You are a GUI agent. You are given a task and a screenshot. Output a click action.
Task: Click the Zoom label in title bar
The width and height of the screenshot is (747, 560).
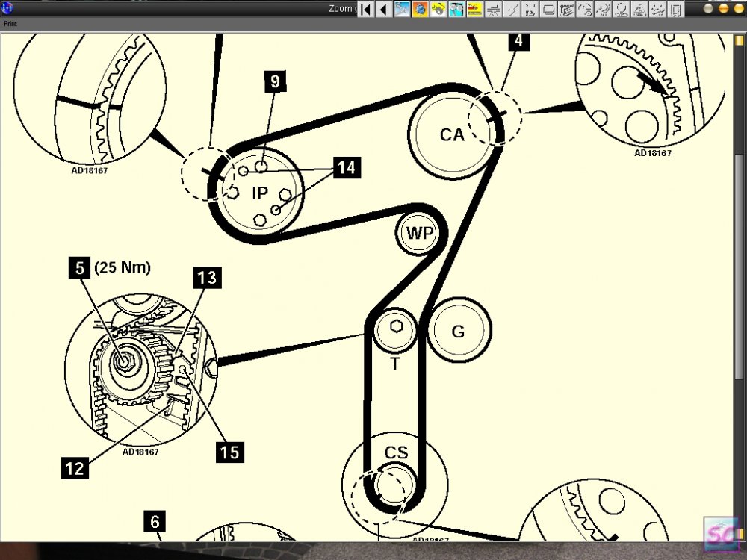(340, 8)
